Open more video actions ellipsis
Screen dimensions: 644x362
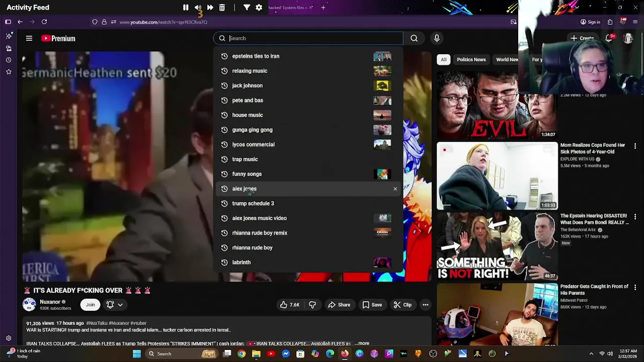(425, 305)
